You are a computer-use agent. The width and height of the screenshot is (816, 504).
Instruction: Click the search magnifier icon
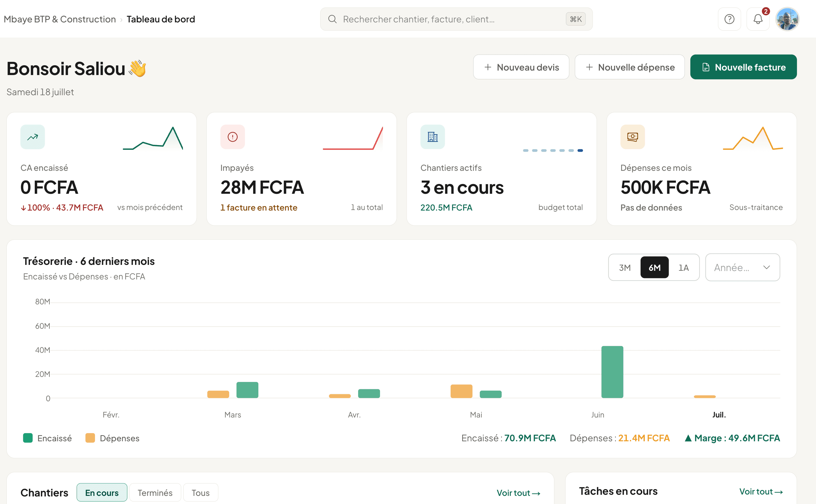[332, 19]
